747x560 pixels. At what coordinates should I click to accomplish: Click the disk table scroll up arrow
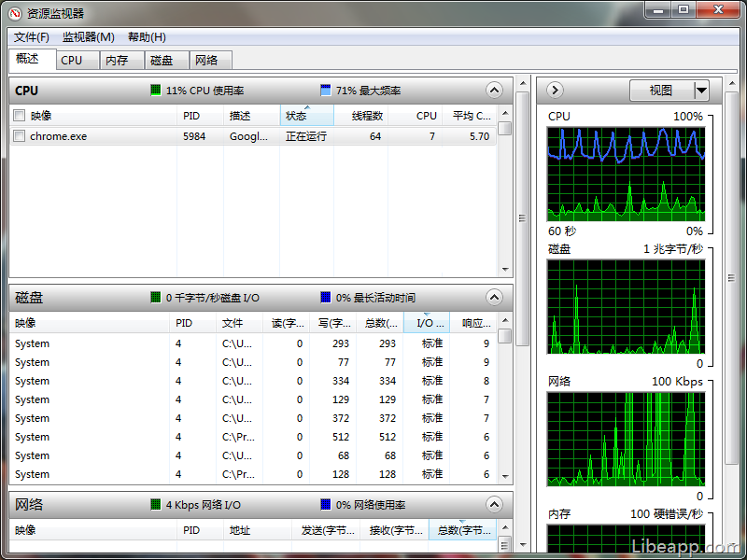click(505, 320)
